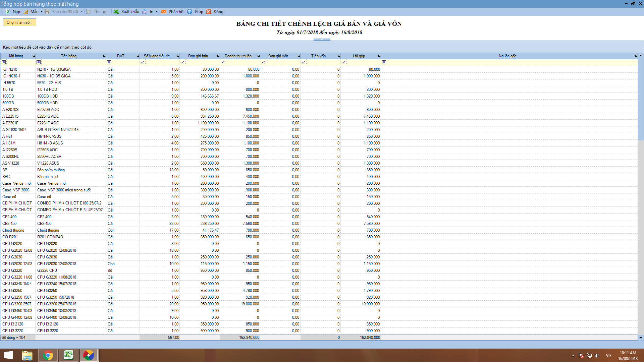
Task: Click the VIE input language indicator
Action: pos(609,356)
